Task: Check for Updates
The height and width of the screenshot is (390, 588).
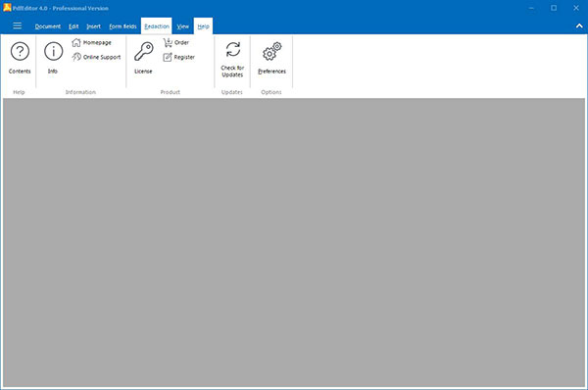Action: click(232, 59)
